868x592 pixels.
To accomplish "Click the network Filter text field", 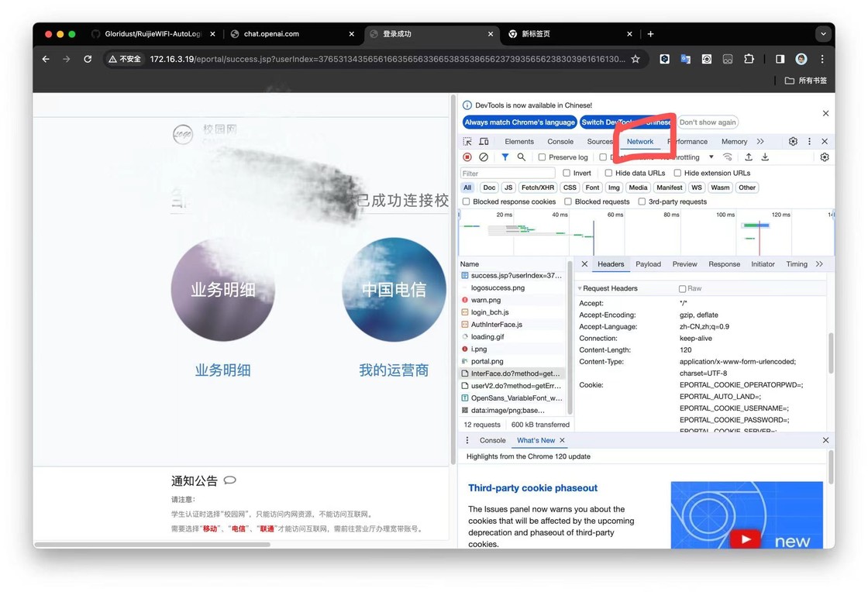I will coord(508,174).
